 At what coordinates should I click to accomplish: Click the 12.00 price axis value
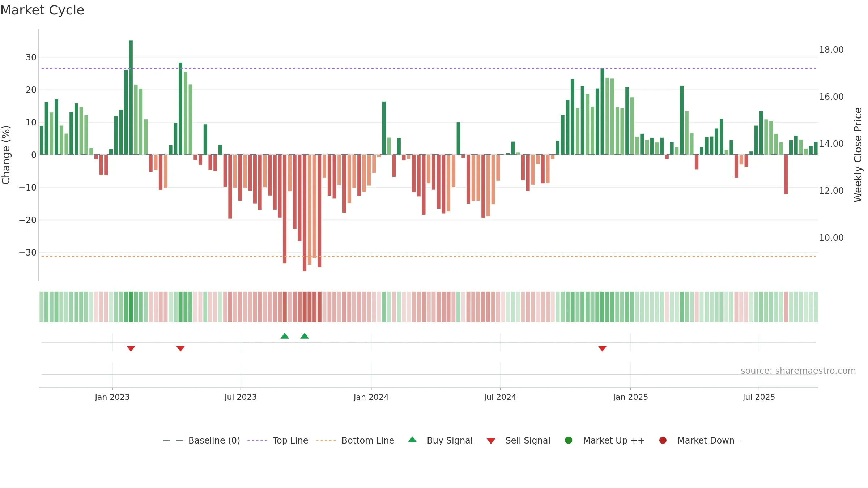click(x=831, y=191)
